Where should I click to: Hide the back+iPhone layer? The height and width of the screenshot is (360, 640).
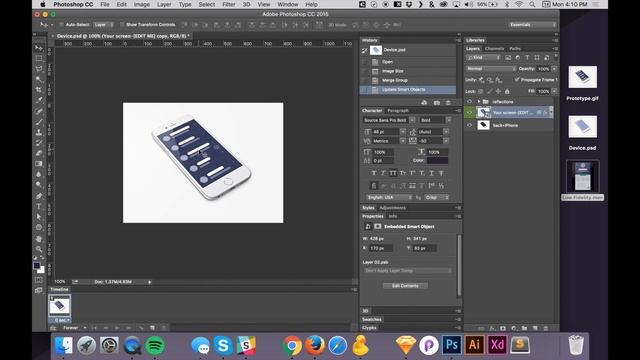[469, 125]
